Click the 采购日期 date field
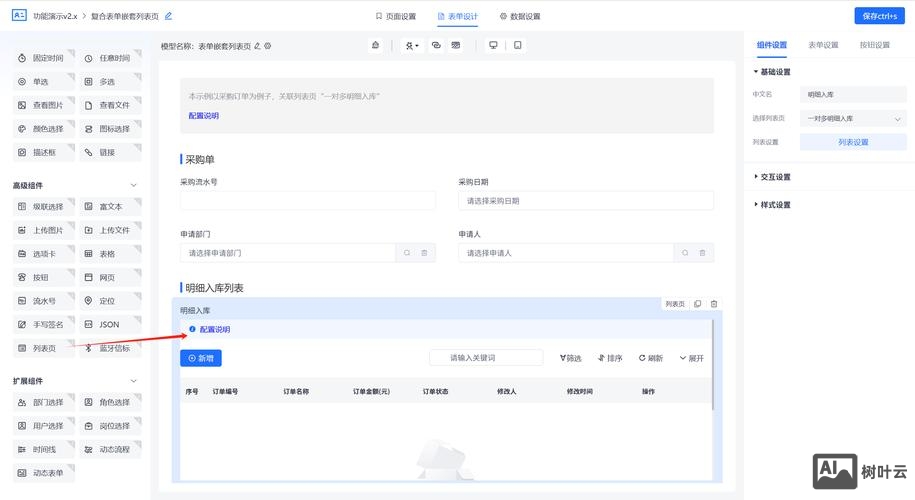915x500 pixels. pyautogui.click(x=586, y=201)
